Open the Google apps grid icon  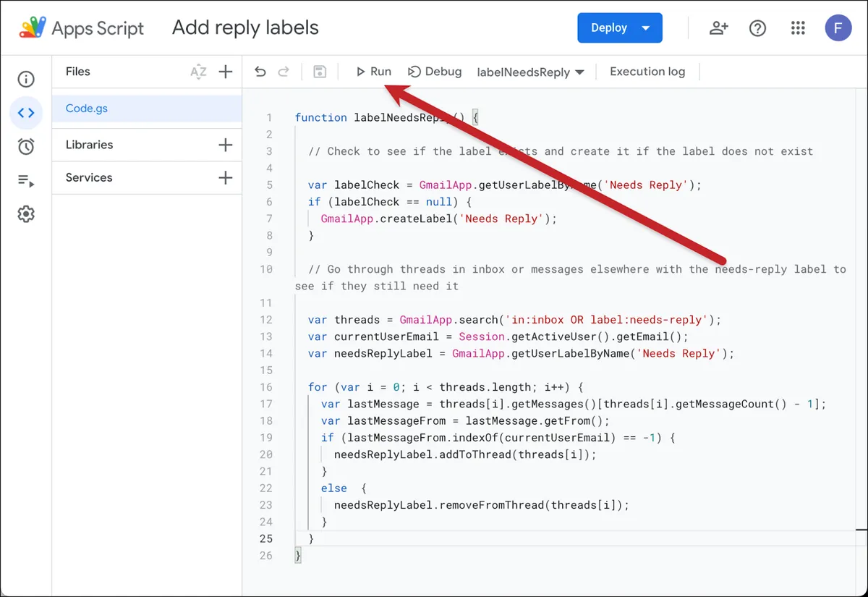pyautogui.click(x=798, y=28)
